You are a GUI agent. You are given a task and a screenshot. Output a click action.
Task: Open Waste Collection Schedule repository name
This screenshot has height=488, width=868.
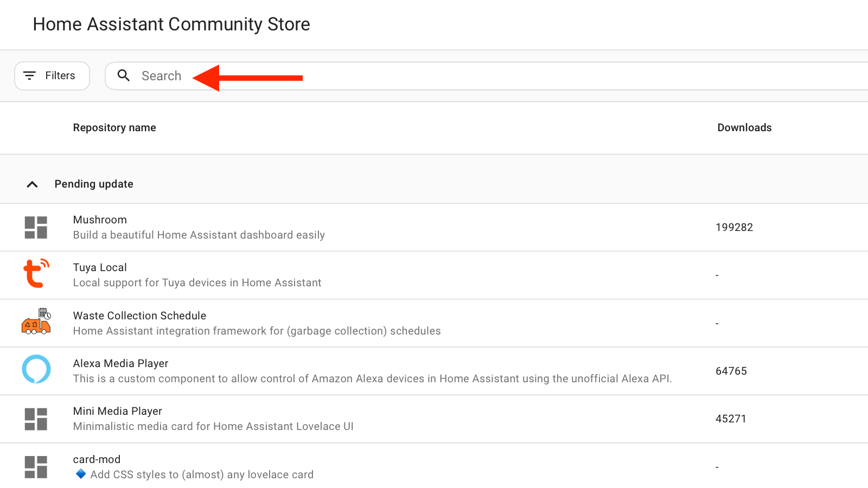pyautogui.click(x=139, y=316)
